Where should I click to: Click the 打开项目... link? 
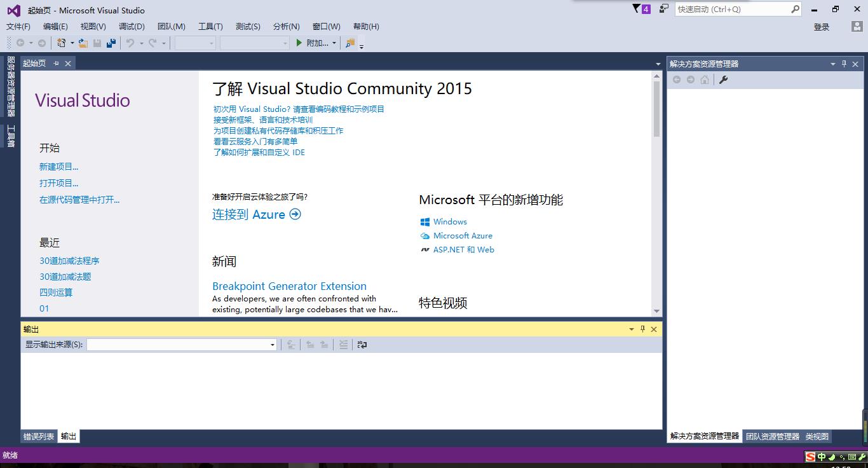(59, 183)
